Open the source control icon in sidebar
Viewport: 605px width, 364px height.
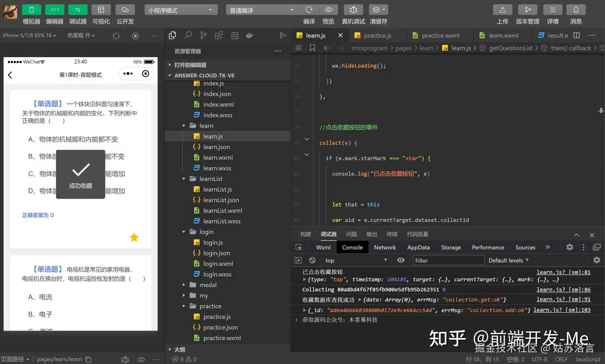(x=203, y=36)
